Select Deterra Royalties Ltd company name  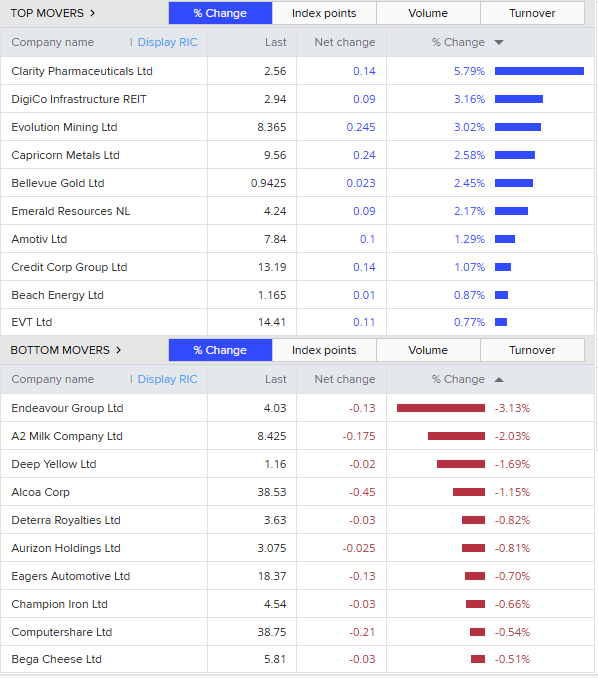pyautogui.click(x=66, y=520)
